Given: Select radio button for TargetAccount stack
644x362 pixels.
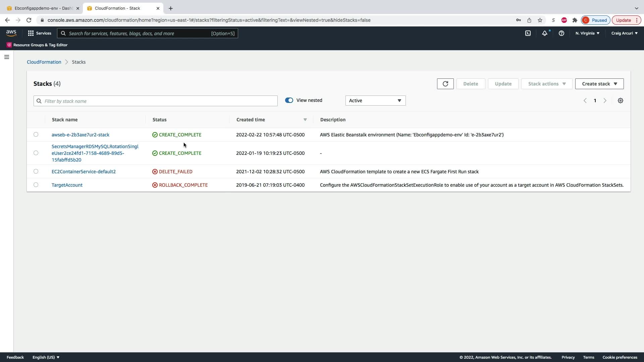Looking at the screenshot, I should (36, 185).
